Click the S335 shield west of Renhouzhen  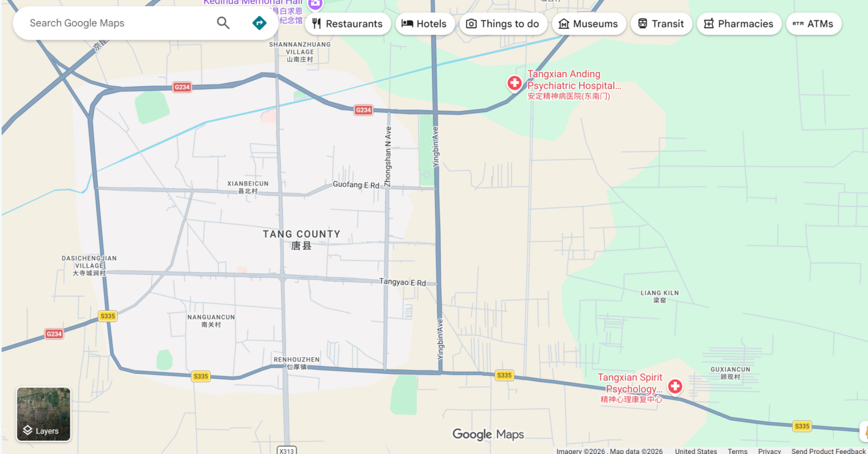pyautogui.click(x=201, y=376)
